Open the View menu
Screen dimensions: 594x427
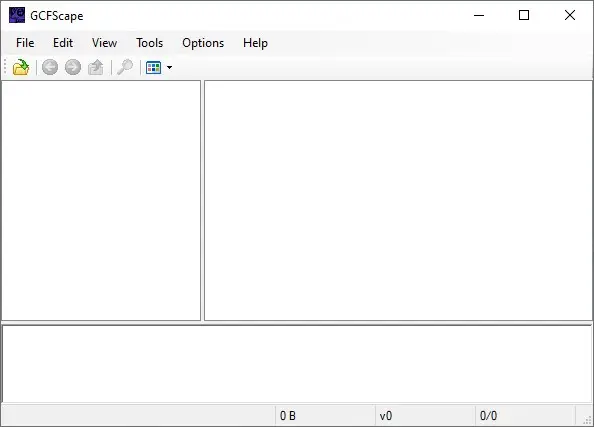104,43
